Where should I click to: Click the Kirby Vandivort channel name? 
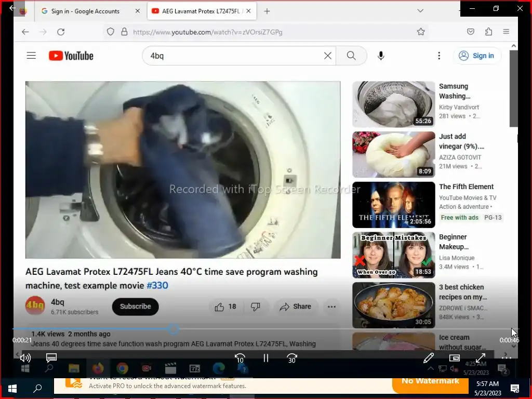click(x=459, y=107)
